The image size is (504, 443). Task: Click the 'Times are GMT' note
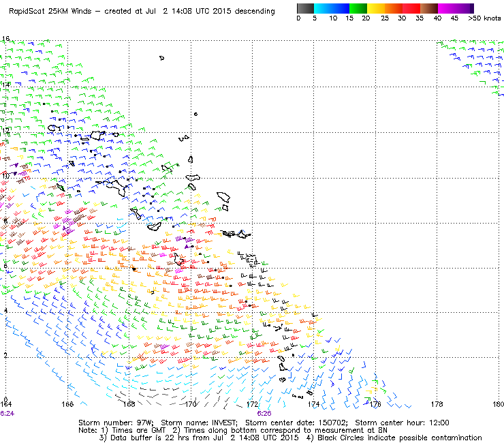(x=139, y=431)
